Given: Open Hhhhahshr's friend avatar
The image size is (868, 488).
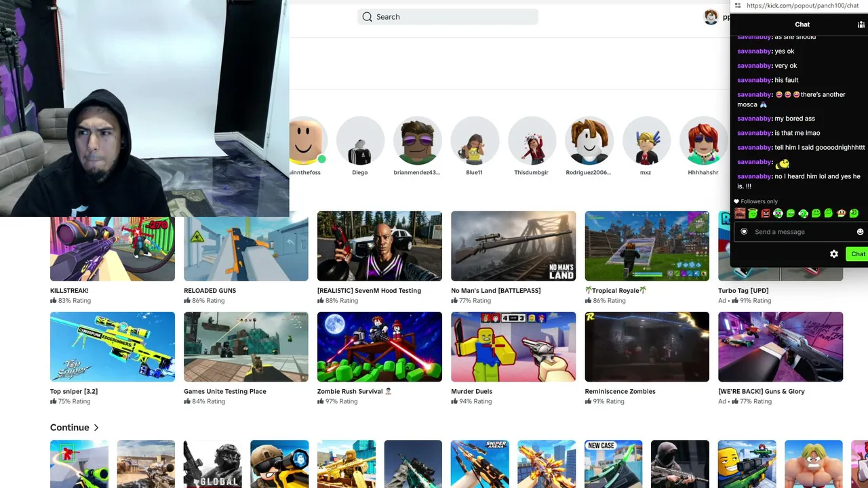Looking at the screenshot, I should click(703, 141).
